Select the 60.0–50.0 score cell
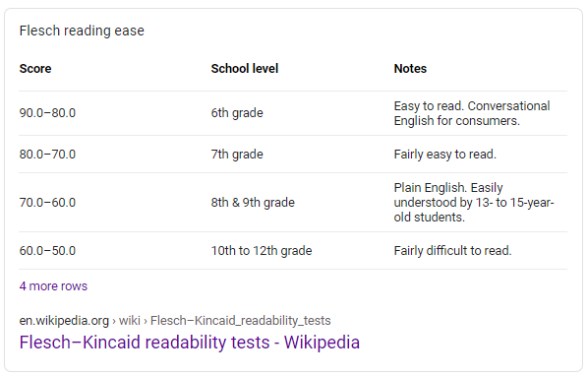Screen dimensions: 588x376 [x=47, y=251]
